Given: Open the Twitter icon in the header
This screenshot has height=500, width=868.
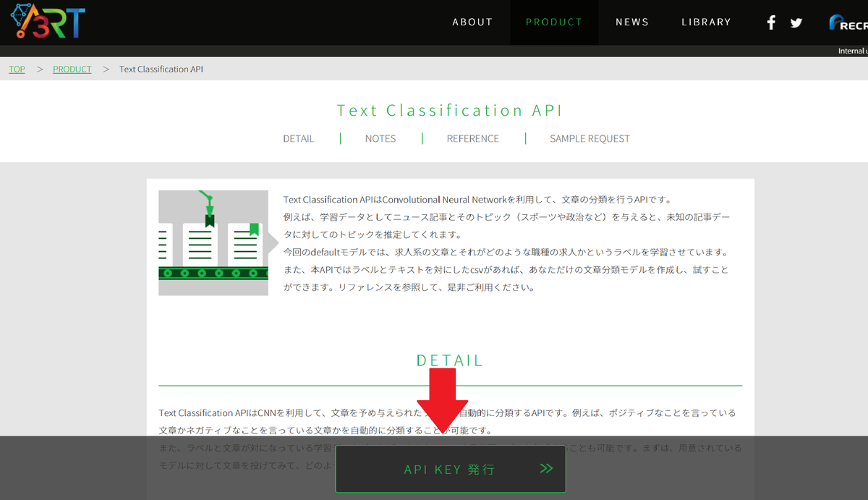Looking at the screenshot, I should point(796,22).
